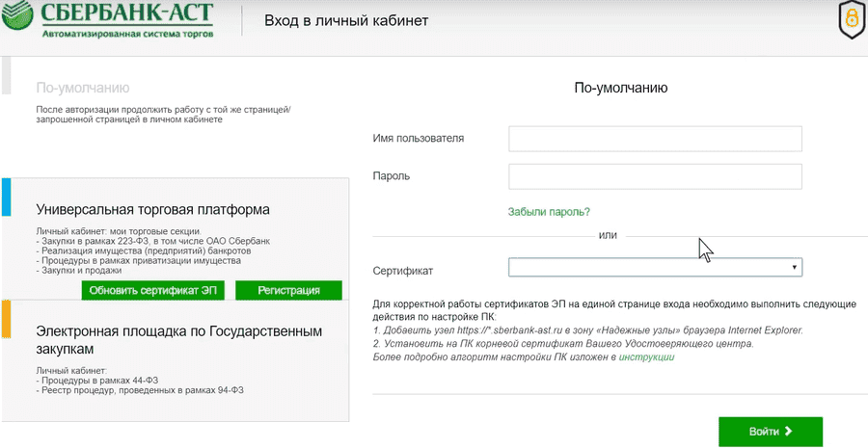Click Процедуры в рамках приватизации имущества line
Screen dimensions: 868x448
point(138,260)
